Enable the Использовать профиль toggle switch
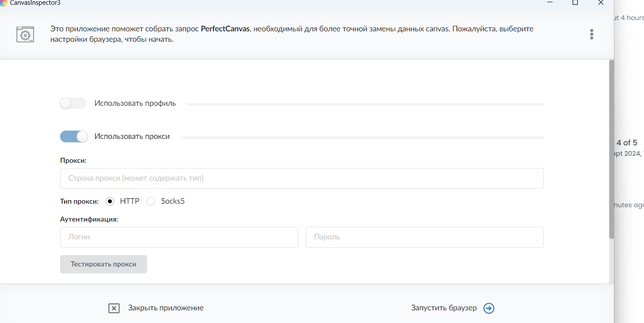The width and height of the screenshot is (644, 323). (x=73, y=104)
